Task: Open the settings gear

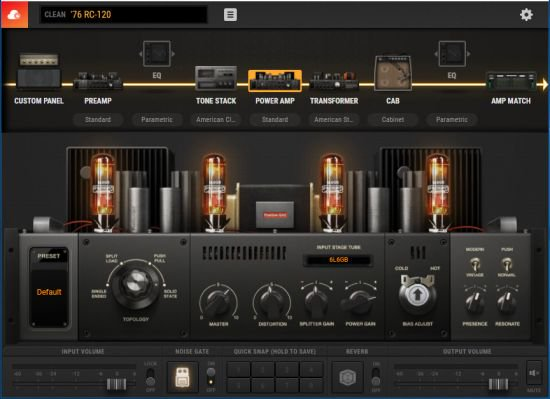Action: [526, 15]
